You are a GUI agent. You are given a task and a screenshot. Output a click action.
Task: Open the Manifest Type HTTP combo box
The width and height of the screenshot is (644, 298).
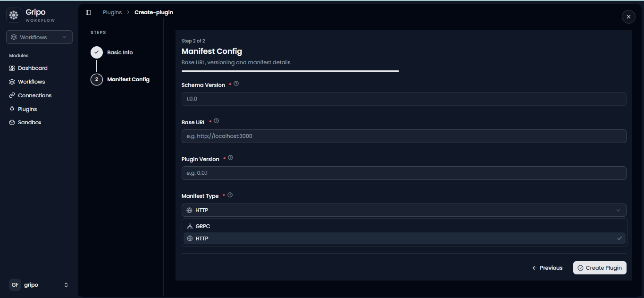[x=404, y=210]
